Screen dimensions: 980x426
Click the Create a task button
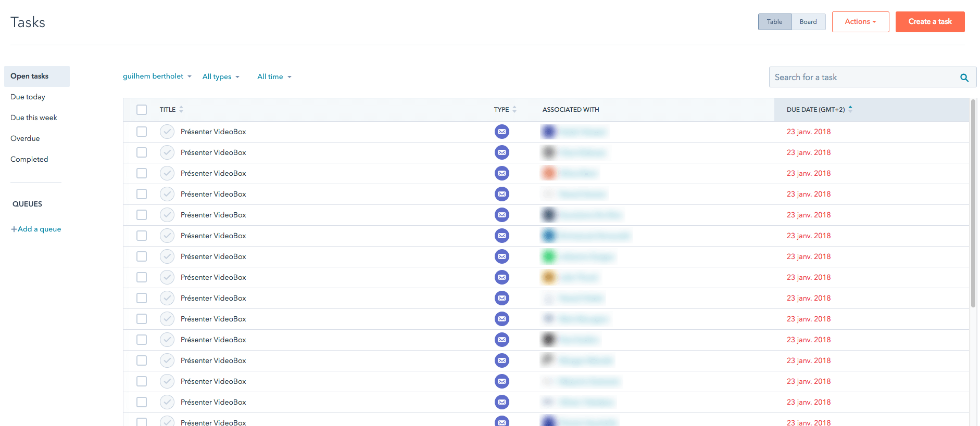(x=930, y=22)
